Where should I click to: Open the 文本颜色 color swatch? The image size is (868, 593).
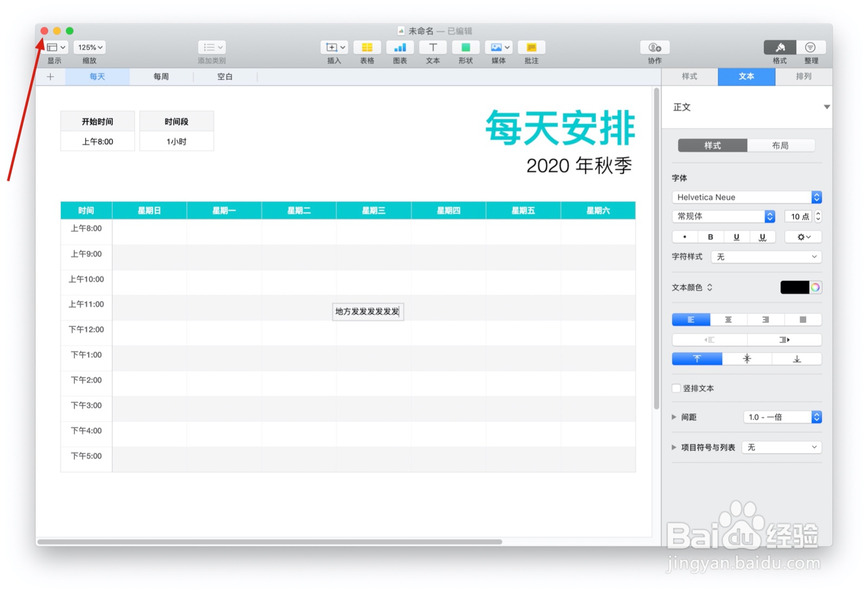795,287
